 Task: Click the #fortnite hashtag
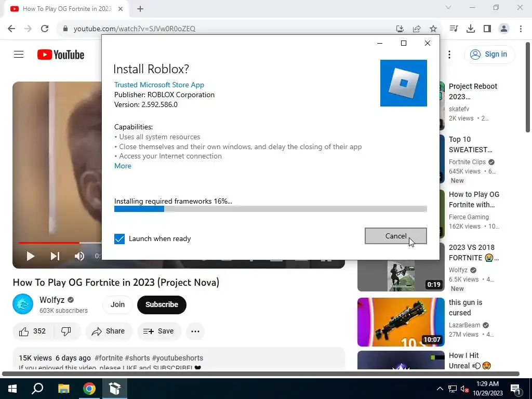(x=109, y=358)
